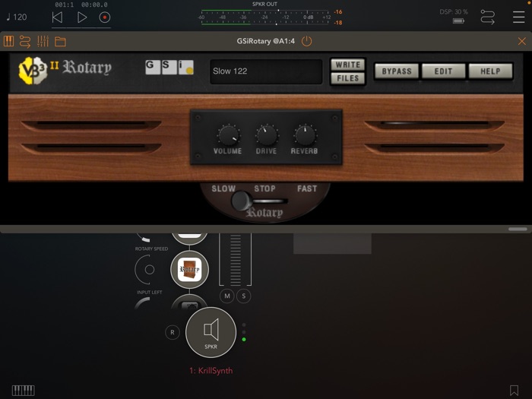The image size is (532, 399).
Task: Rewind to the start of the song
Action: [x=57, y=17]
